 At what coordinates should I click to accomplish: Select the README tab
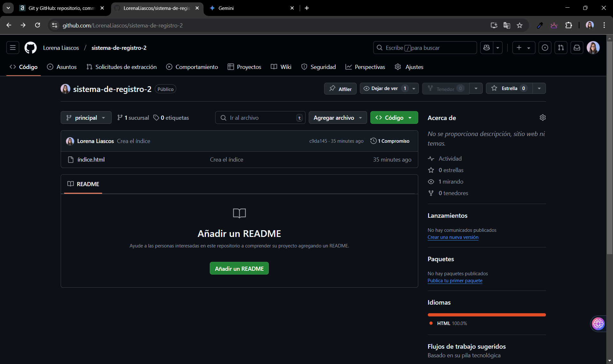(83, 184)
